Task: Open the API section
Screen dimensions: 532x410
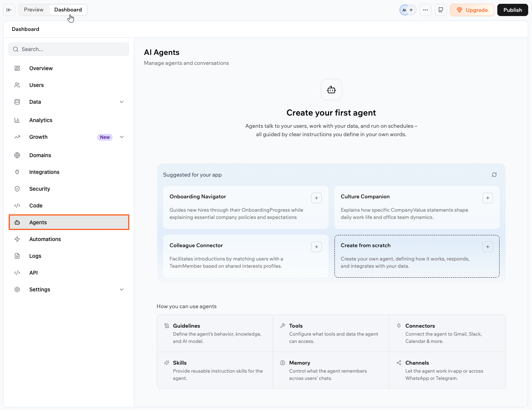Action: 69,273
